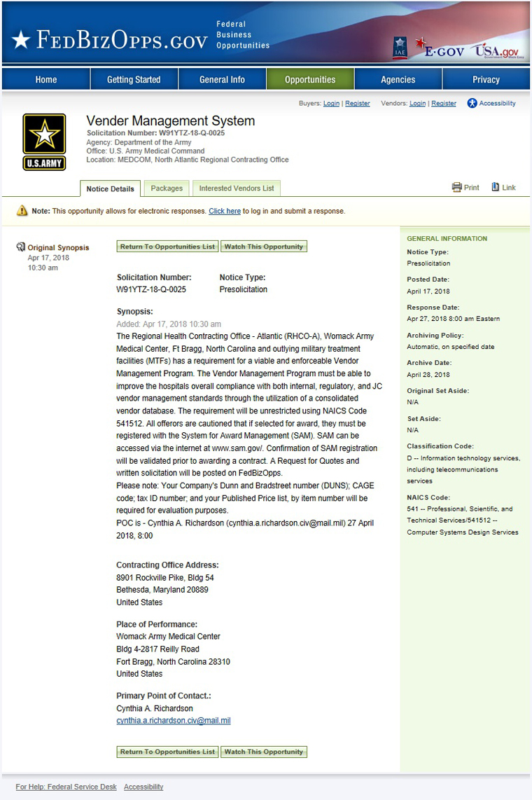532x800 pixels.
Task: Click the Vendors Register link
Action: [443, 104]
